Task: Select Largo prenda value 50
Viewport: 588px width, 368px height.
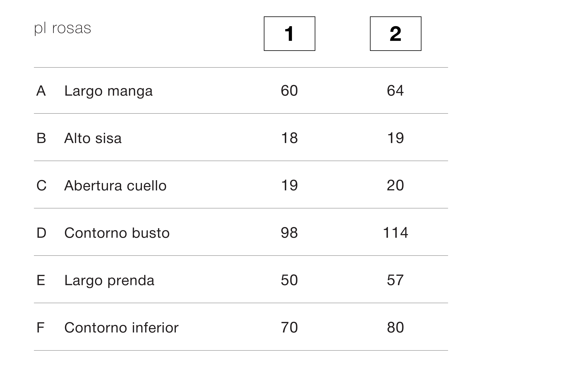Action: click(289, 280)
